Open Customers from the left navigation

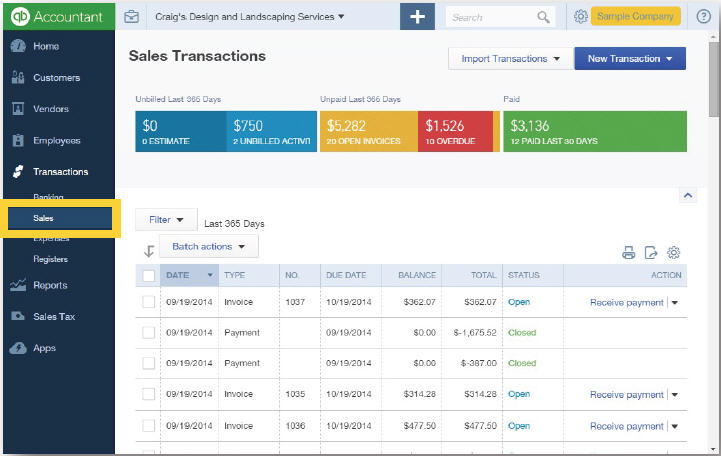[56, 78]
